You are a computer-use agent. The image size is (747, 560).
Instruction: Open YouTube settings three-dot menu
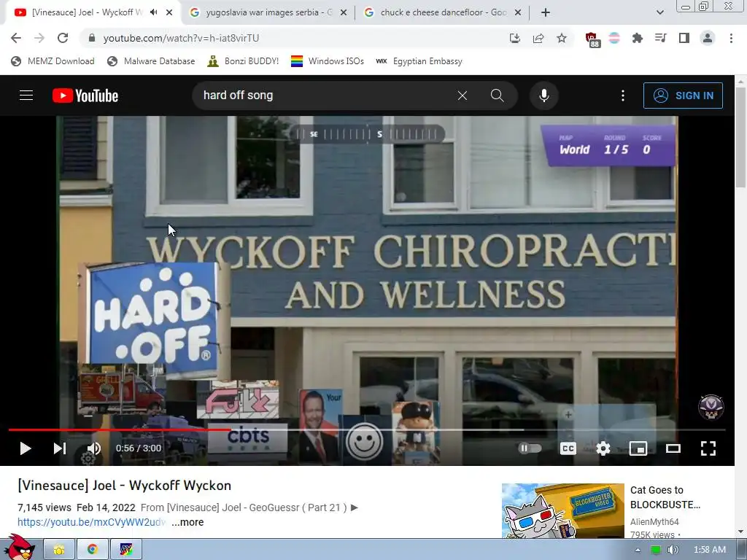(x=622, y=96)
